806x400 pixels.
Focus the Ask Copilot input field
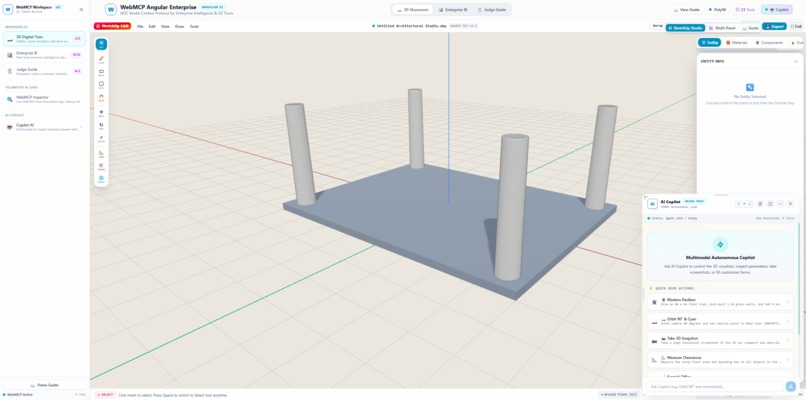click(715, 386)
